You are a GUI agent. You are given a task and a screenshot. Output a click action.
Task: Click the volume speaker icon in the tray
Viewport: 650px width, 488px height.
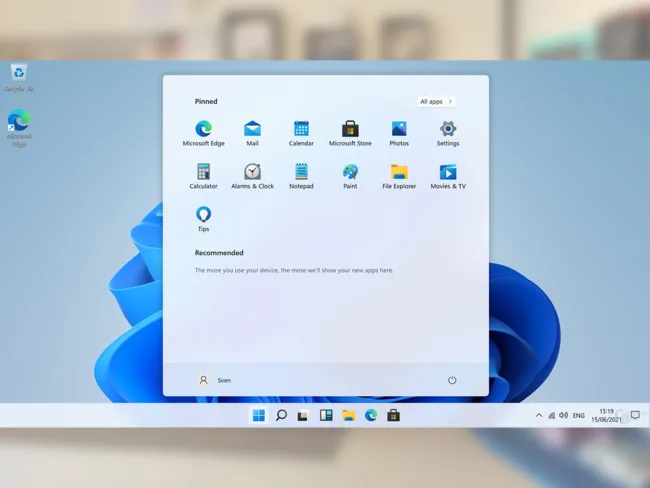pos(563,415)
